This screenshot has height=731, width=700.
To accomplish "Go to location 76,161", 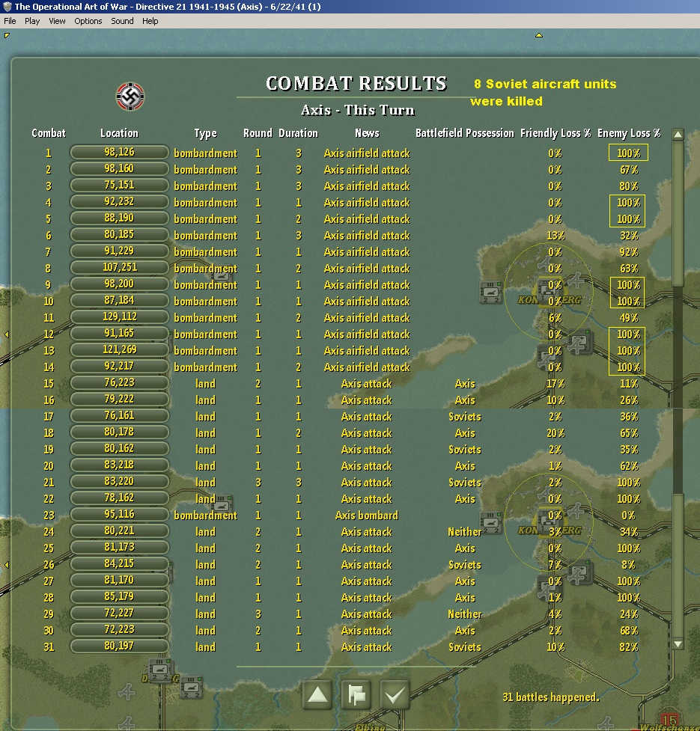I will [x=119, y=416].
